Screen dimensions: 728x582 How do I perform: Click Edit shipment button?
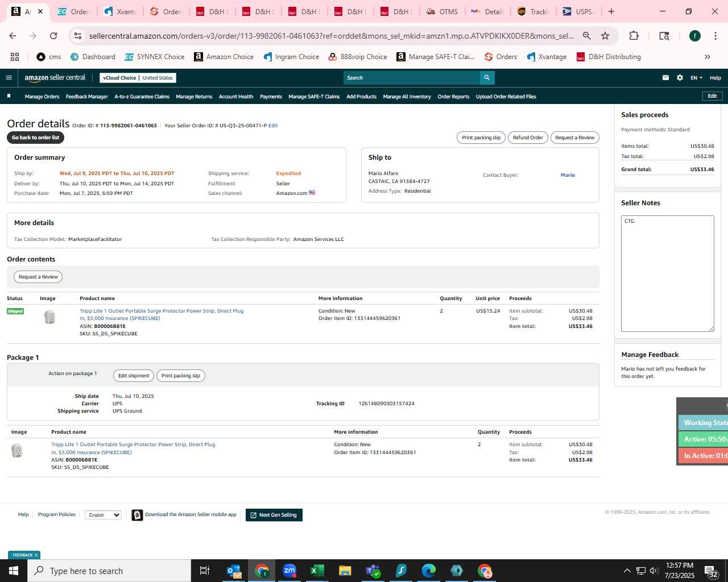tap(134, 376)
